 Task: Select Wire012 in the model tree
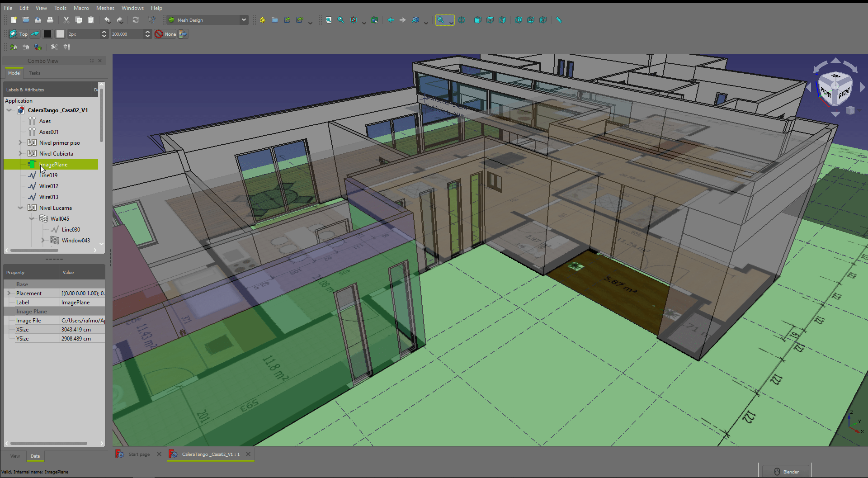pos(49,186)
